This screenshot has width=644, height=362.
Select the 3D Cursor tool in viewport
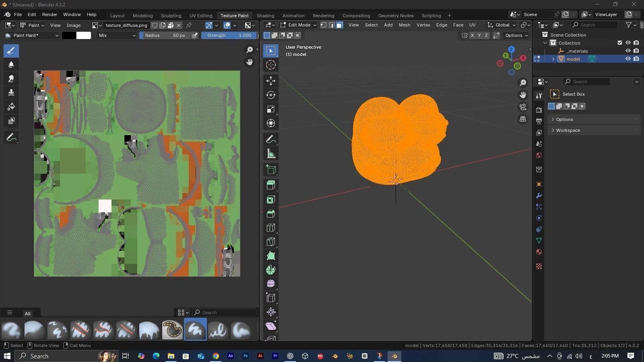271,65
